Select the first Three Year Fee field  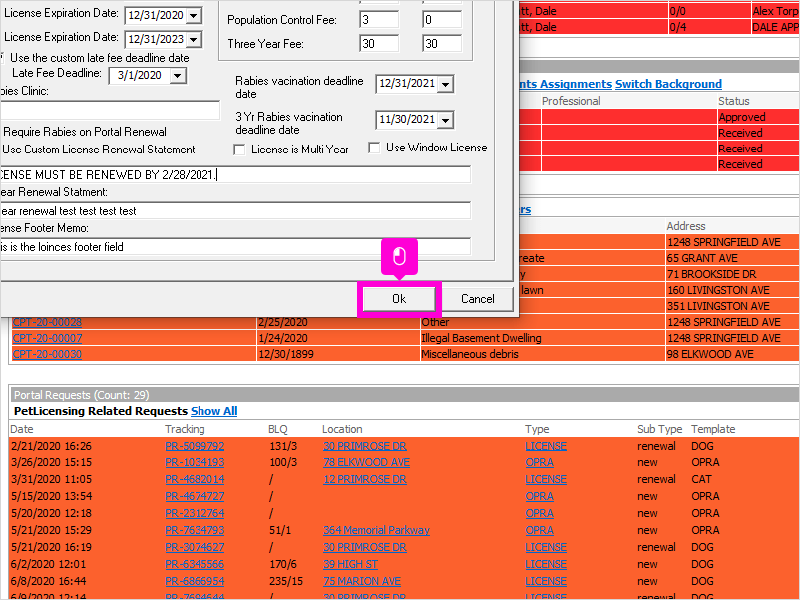(x=379, y=43)
